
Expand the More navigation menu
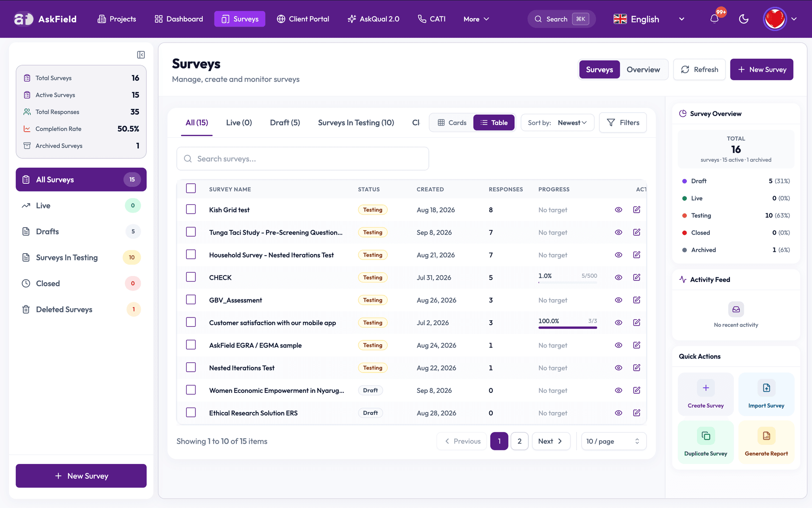coord(476,19)
